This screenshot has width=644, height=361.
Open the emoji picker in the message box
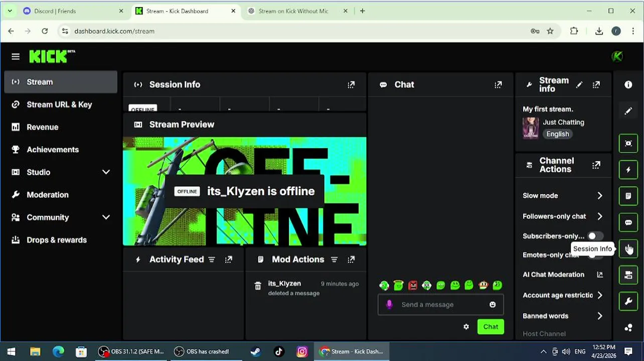(x=493, y=304)
